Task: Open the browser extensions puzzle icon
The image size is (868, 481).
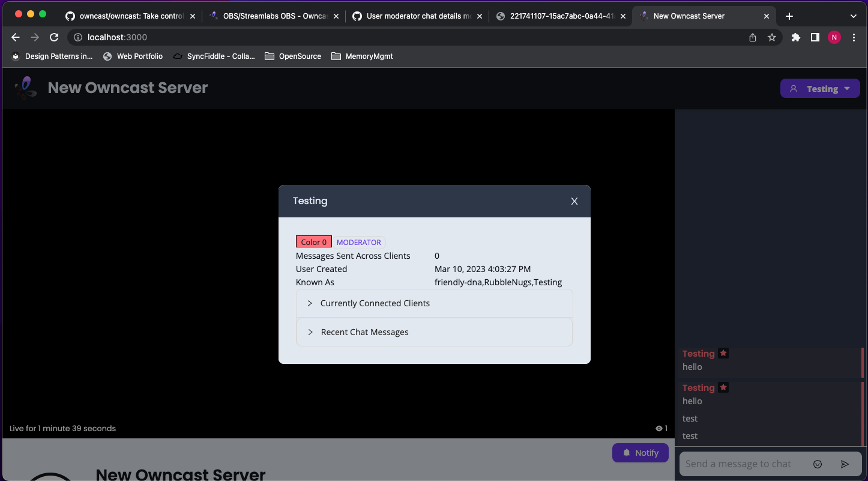Action: pyautogui.click(x=795, y=37)
